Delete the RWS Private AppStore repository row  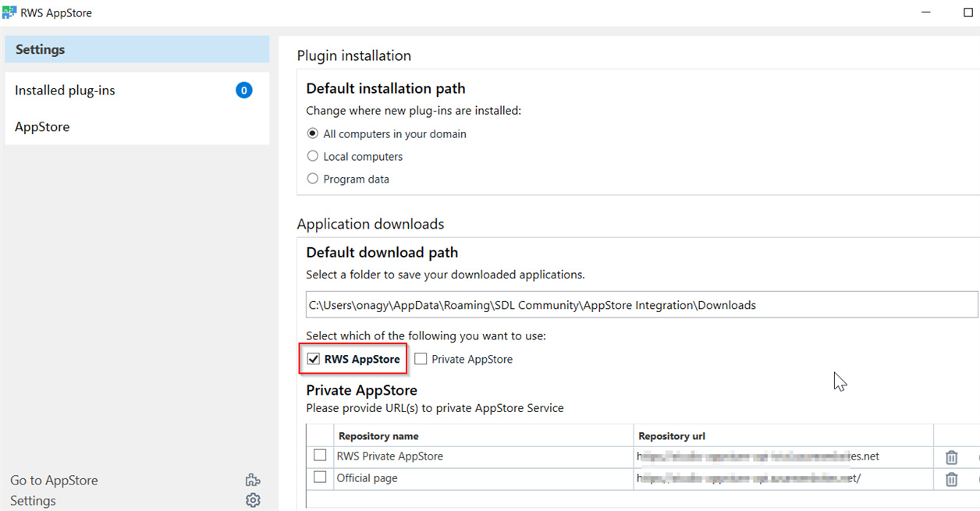click(951, 457)
